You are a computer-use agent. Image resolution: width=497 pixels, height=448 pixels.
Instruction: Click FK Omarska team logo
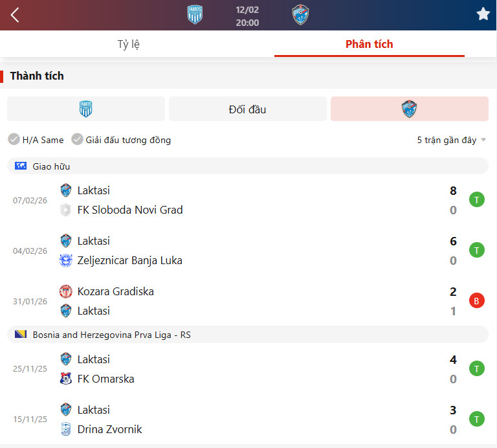click(65, 379)
